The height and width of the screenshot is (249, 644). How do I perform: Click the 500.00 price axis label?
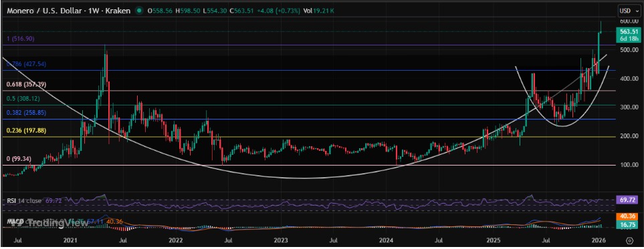pos(629,49)
